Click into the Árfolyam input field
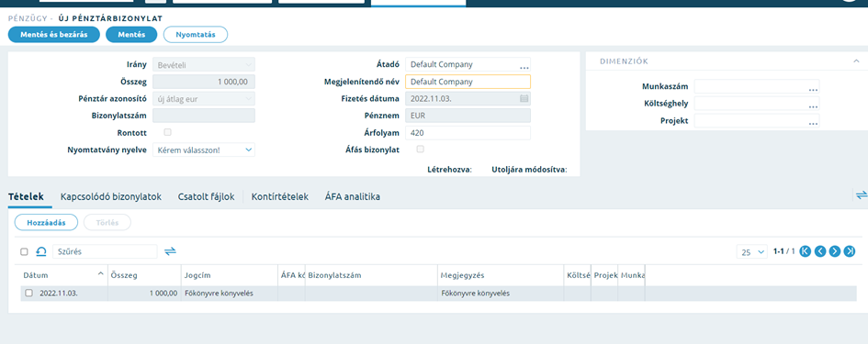The width and height of the screenshot is (868, 344). [468, 133]
